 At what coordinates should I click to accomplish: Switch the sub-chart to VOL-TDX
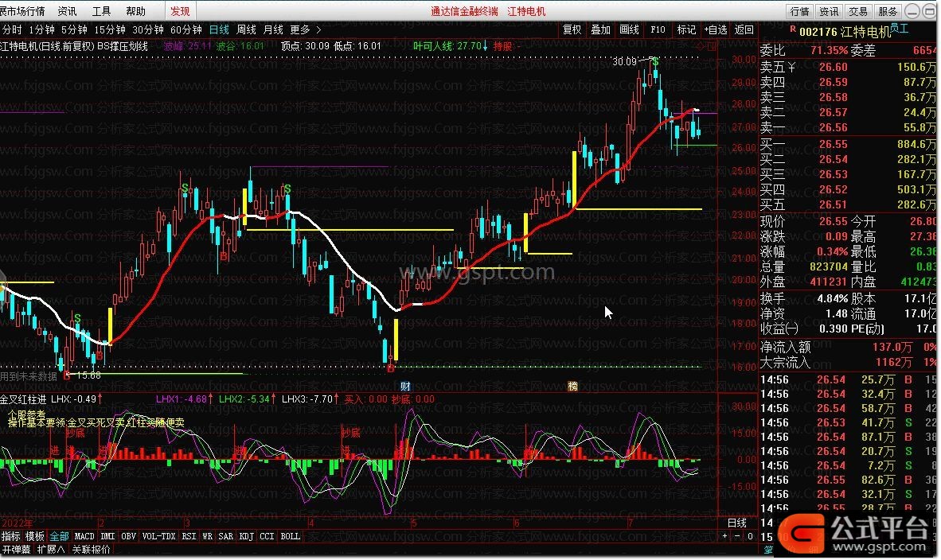[x=159, y=536]
